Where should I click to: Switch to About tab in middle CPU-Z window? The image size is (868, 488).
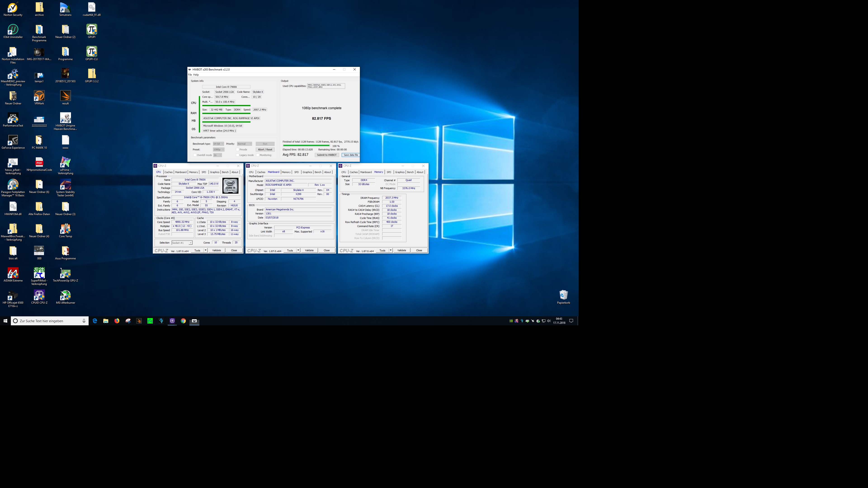(x=328, y=172)
